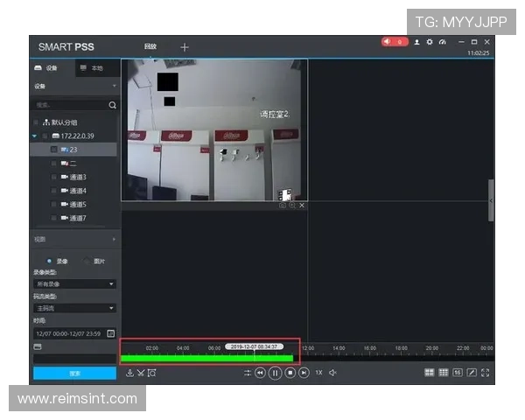
Task: Select channel 23 tree item
Action: 73,150
